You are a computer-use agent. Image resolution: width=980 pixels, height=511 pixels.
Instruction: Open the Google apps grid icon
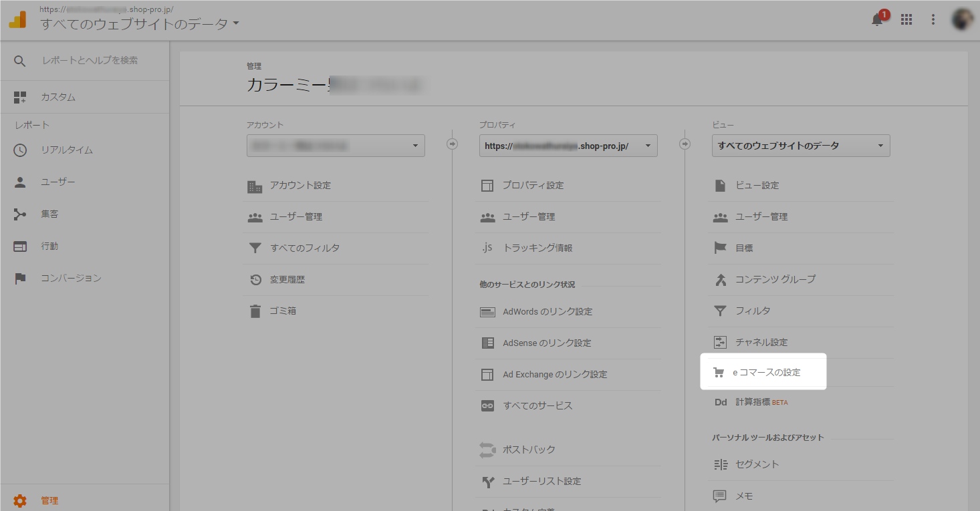[x=906, y=19]
